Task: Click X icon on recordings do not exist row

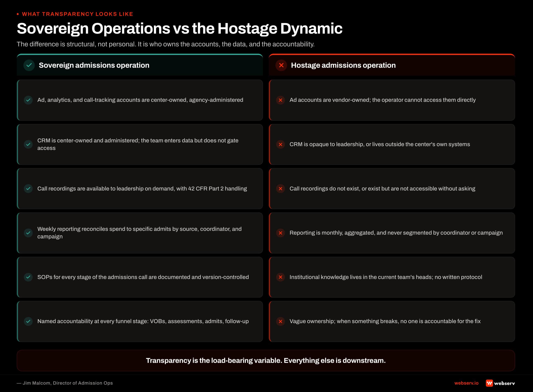Action: click(280, 189)
